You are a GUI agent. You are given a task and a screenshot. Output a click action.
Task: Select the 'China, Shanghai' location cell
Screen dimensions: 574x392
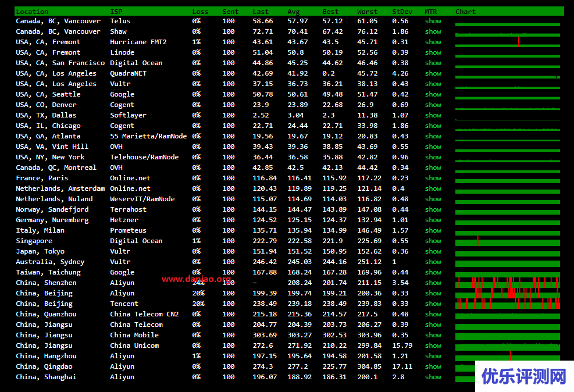click(x=46, y=377)
